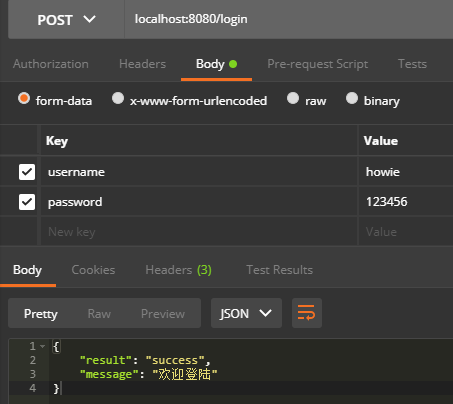This screenshot has height=404, width=453.
Task: Switch response view to Raw
Action: [x=99, y=314]
